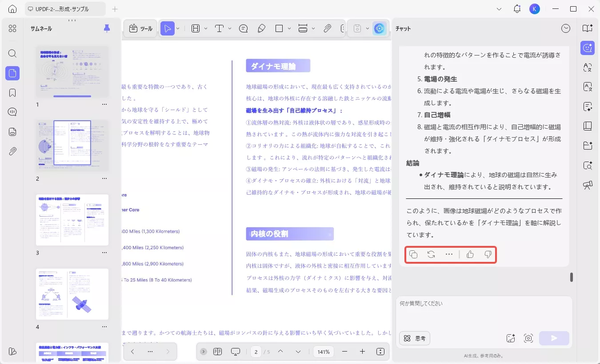Select the Rectangle shape tool
Image resolution: width=600 pixels, height=364 pixels.
coord(279,28)
